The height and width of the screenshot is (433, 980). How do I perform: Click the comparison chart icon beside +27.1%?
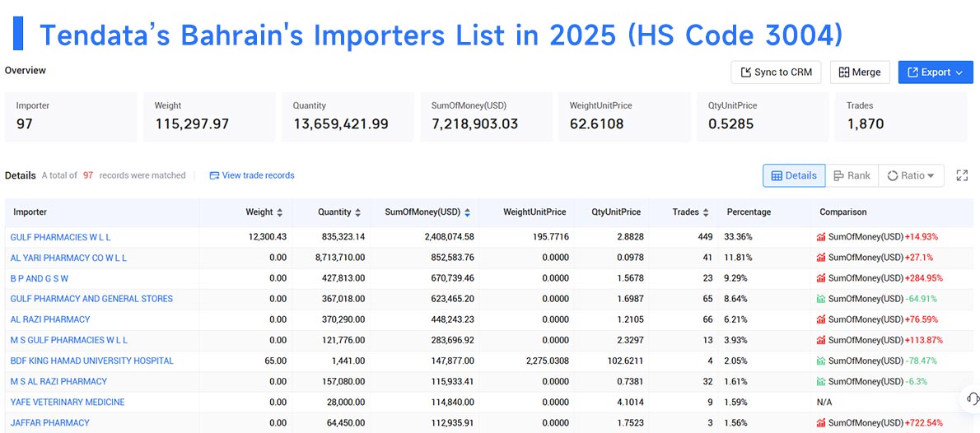[821, 258]
